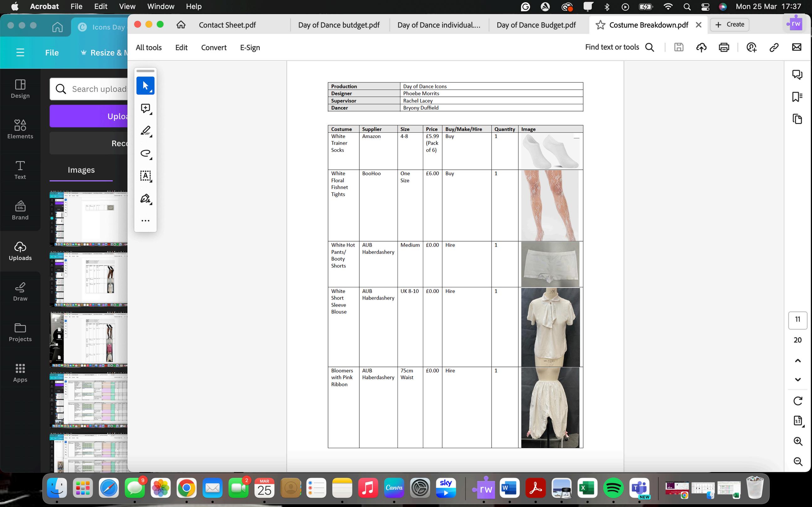Click the Create button
The height and width of the screenshot is (507, 812).
coord(730,24)
